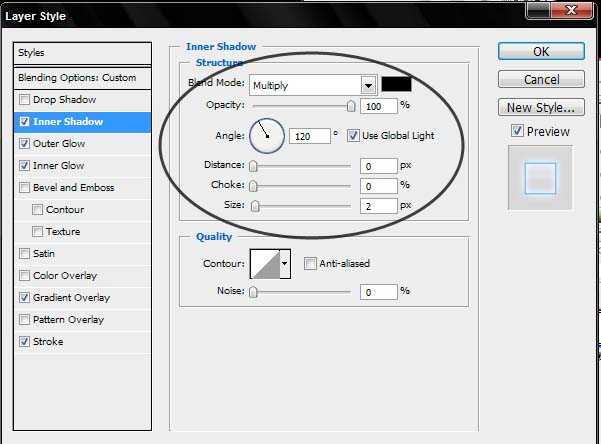Uncheck the Gradient Overlay checkbox

24,298
